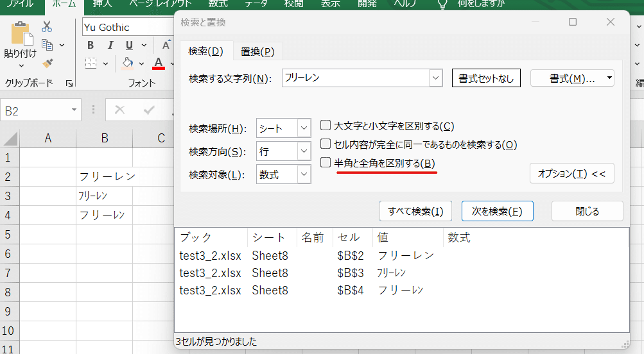Switch to the 置換(P) tab
This screenshot has height=354, width=644.
[x=257, y=52]
